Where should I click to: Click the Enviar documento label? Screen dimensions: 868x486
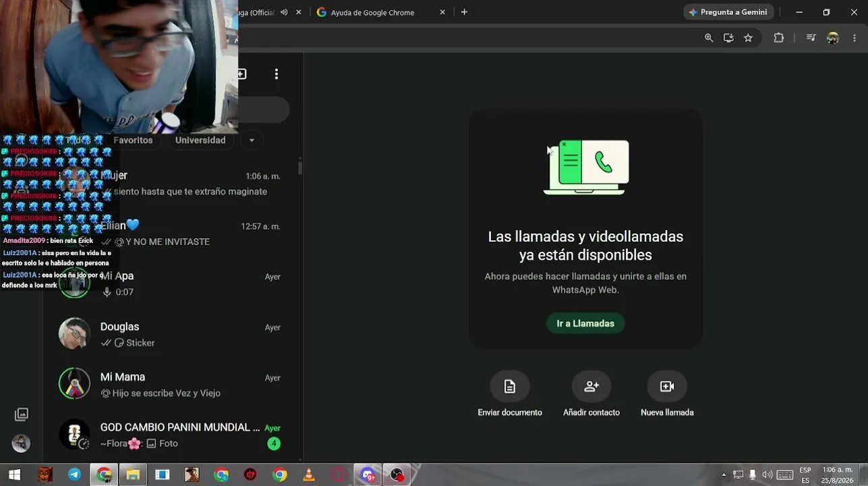[510, 412]
